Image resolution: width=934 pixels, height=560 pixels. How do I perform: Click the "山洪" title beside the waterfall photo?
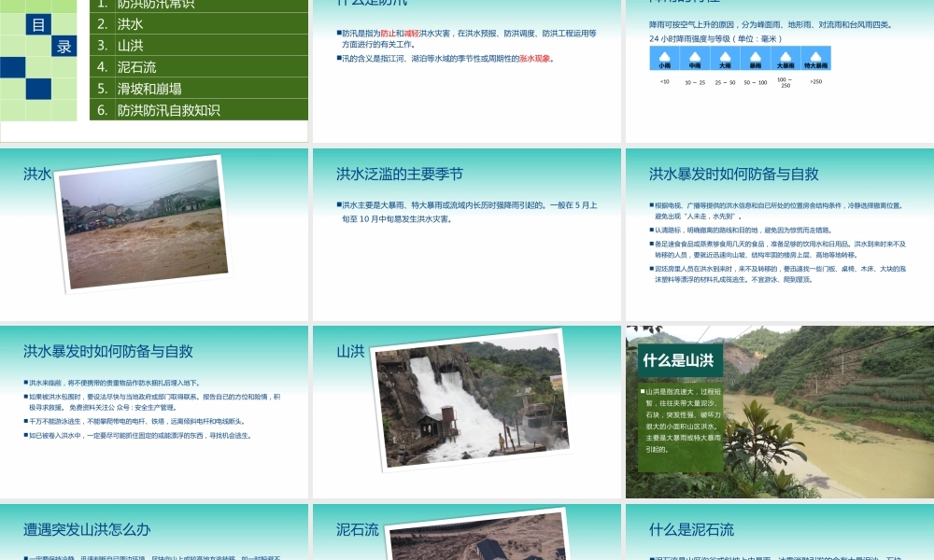(350, 351)
